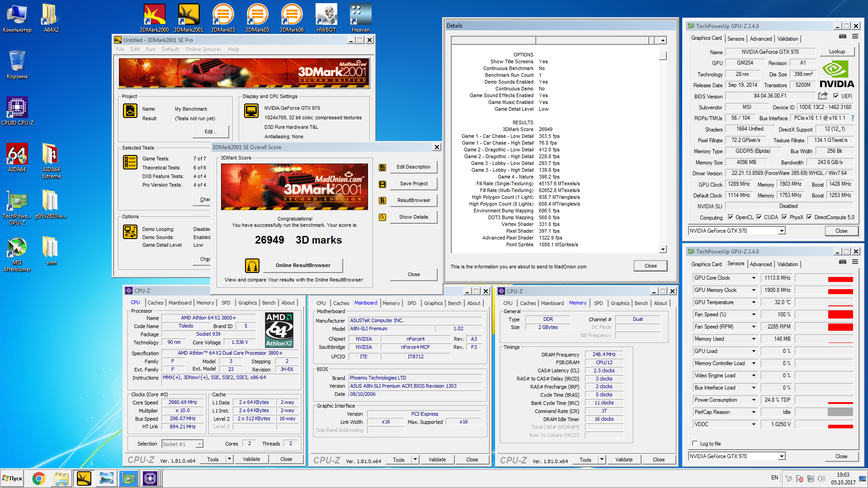This screenshot has height=488, width=868.
Task: Switch to the Advanced tab in top GPU-Z window
Action: pos(761,39)
